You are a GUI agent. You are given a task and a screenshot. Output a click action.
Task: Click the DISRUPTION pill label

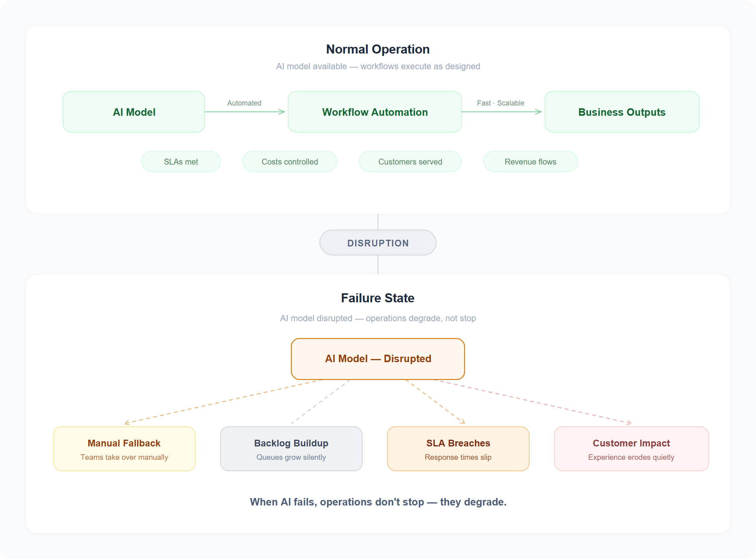pyautogui.click(x=378, y=243)
